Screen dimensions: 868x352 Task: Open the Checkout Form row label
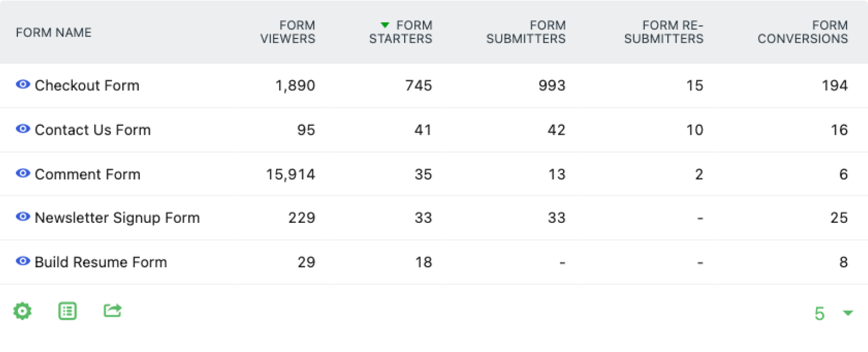87,86
